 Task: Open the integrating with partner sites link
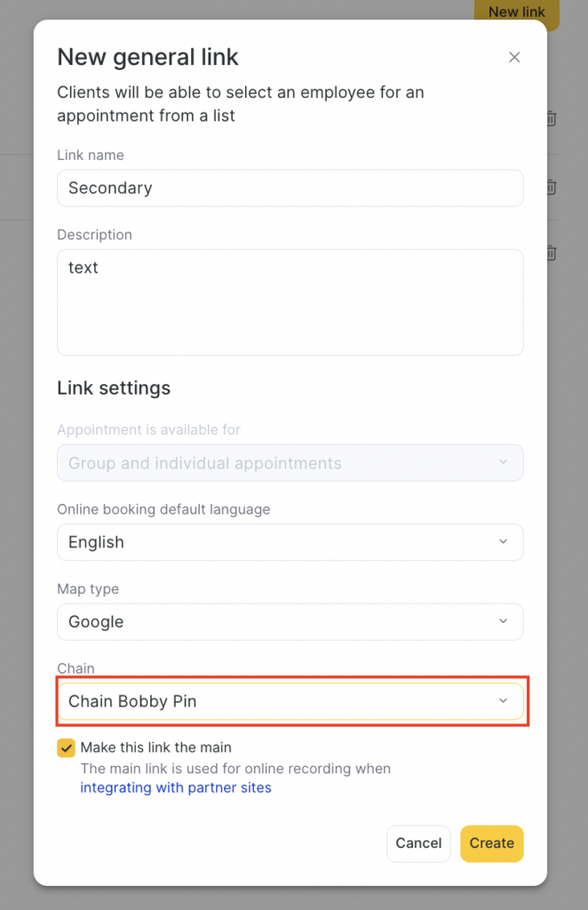(x=176, y=787)
